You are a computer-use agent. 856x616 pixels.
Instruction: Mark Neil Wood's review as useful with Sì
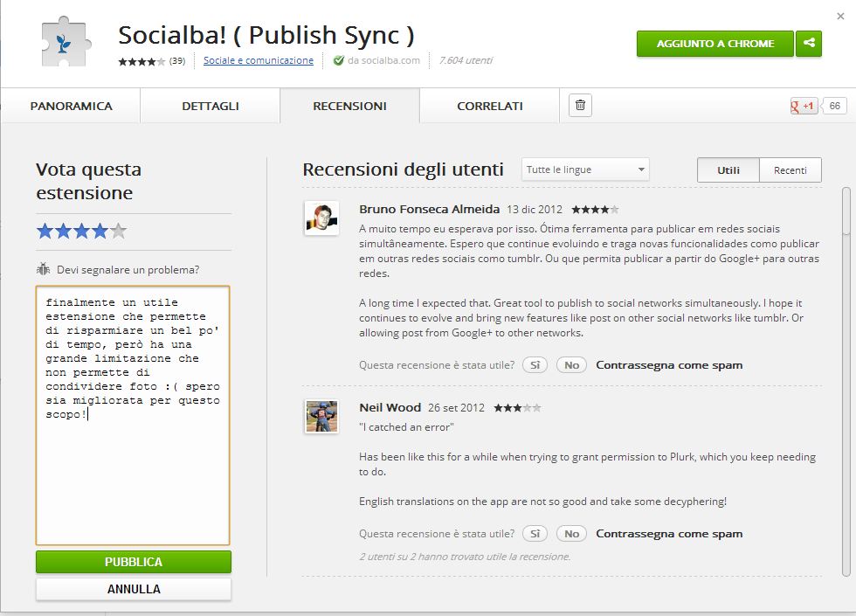tap(535, 534)
